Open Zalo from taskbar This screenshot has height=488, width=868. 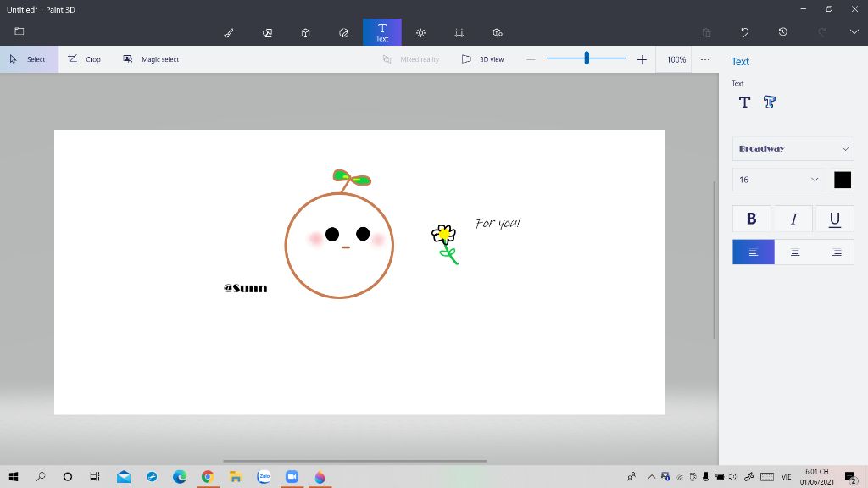coord(264,476)
